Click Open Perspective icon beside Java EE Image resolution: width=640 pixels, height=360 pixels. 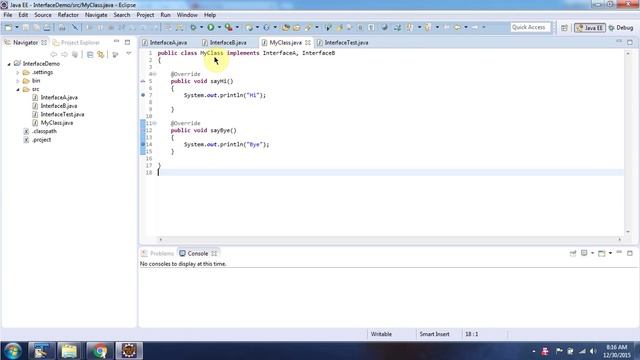tap(564, 28)
